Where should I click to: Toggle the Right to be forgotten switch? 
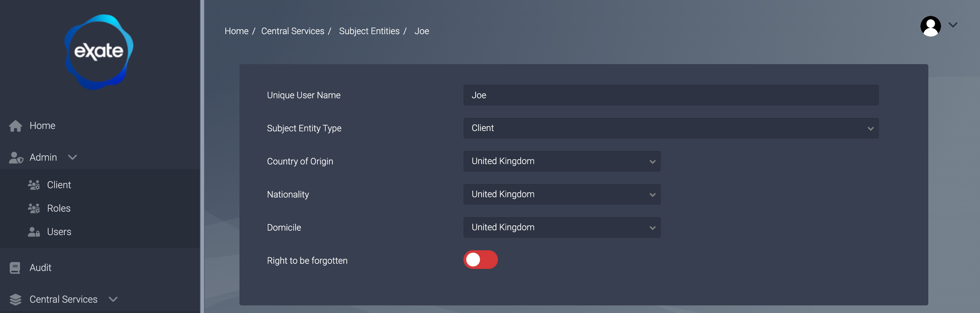[x=480, y=260]
